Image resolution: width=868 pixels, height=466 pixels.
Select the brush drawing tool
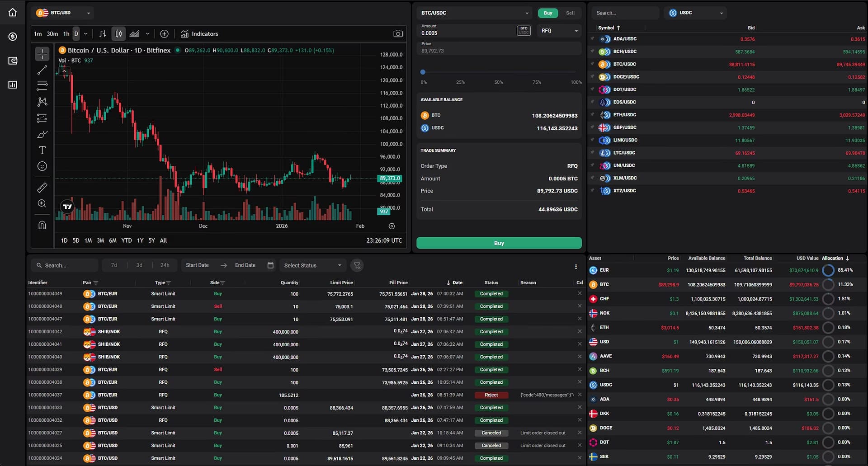click(42, 134)
